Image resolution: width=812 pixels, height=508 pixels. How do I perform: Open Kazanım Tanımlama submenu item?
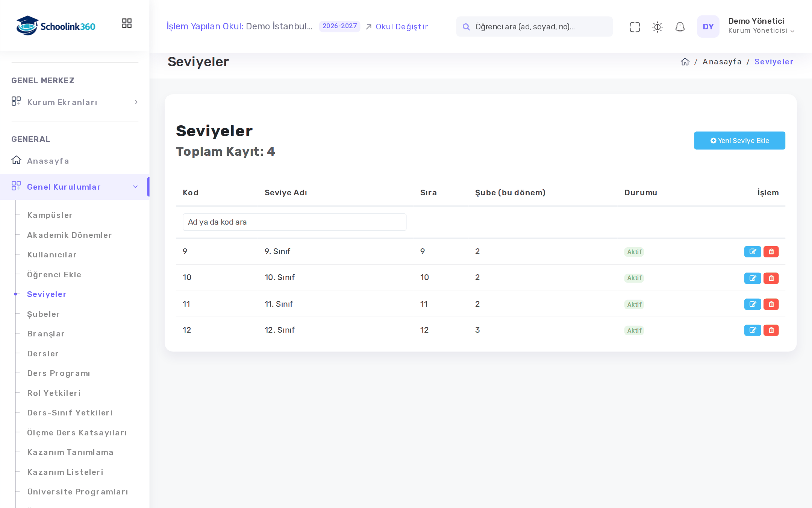point(70,452)
